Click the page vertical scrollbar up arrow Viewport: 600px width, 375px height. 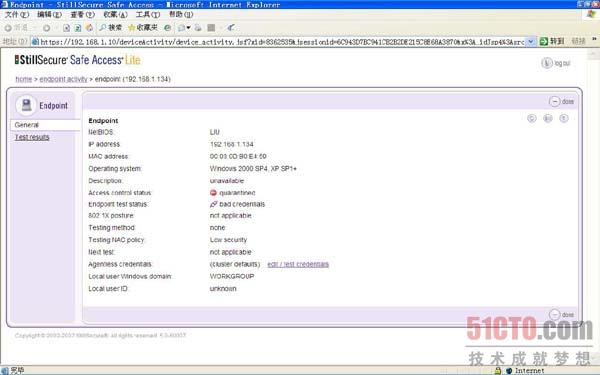click(593, 54)
